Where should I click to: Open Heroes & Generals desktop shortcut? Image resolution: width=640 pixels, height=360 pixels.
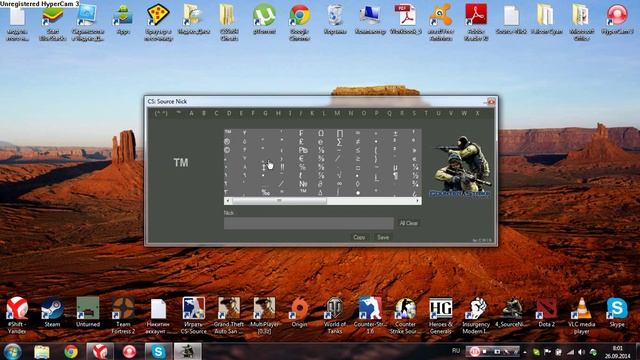click(x=441, y=316)
